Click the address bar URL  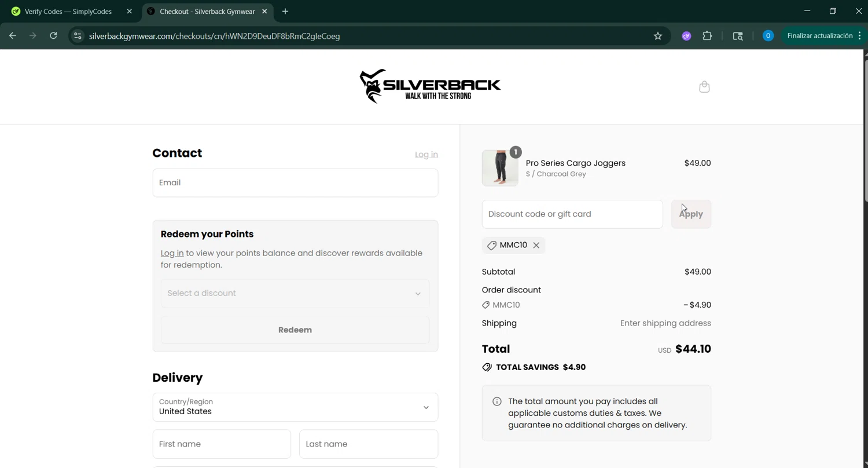click(x=215, y=36)
